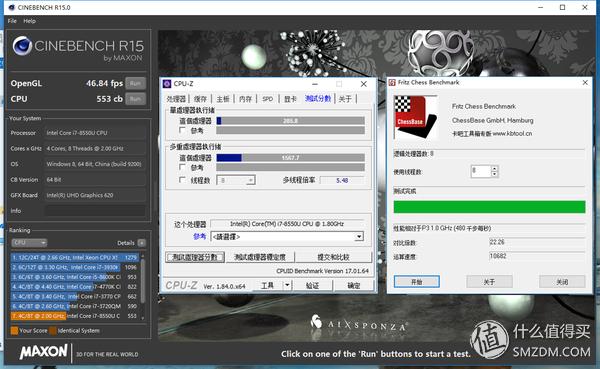Click the CPU-Z title bar icon
The image size is (600, 369).
click(x=167, y=84)
